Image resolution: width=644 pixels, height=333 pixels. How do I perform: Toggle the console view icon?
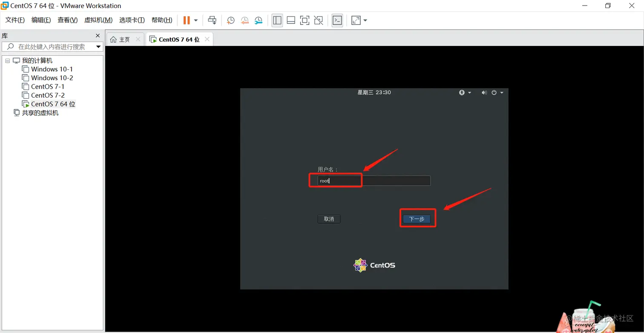(337, 20)
